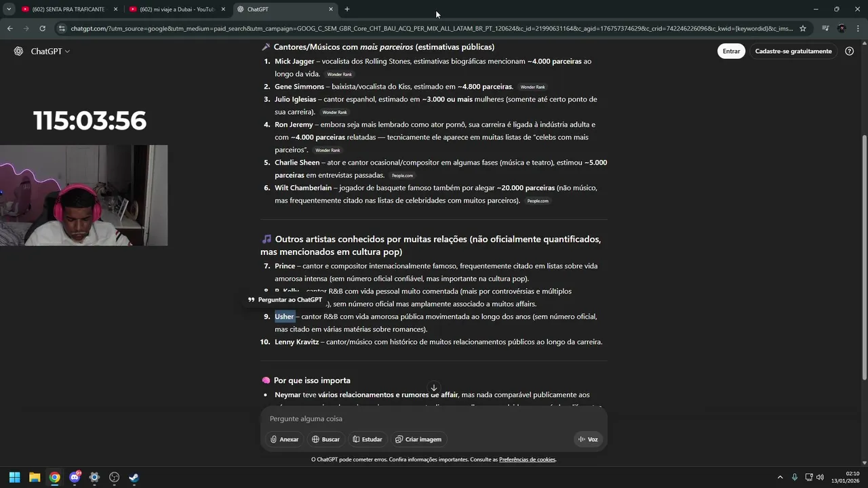Screen dimensions: 868x488
Task: Click the chatgpt.com address bar URL
Action: pyautogui.click(x=431, y=28)
